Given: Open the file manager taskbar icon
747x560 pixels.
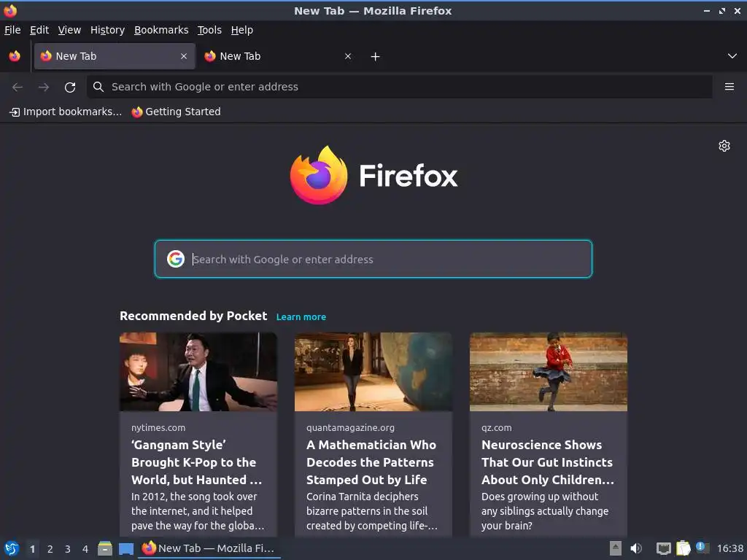Looking at the screenshot, I should [105, 548].
